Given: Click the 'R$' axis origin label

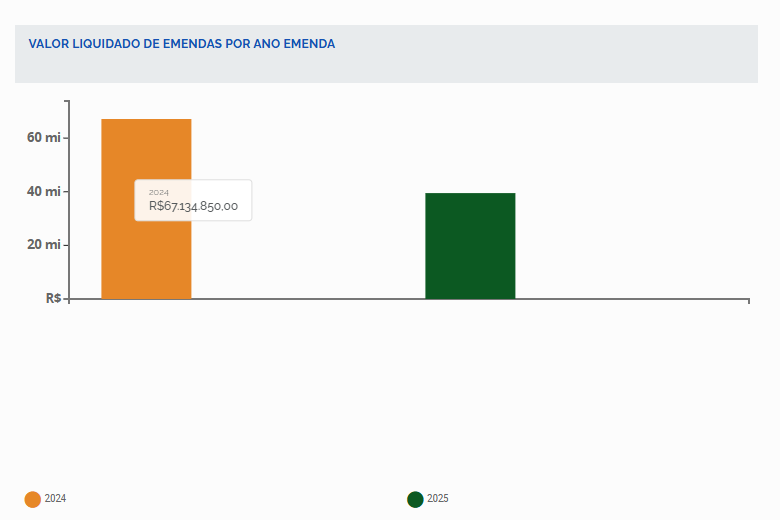Looking at the screenshot, I should [53, 298].
